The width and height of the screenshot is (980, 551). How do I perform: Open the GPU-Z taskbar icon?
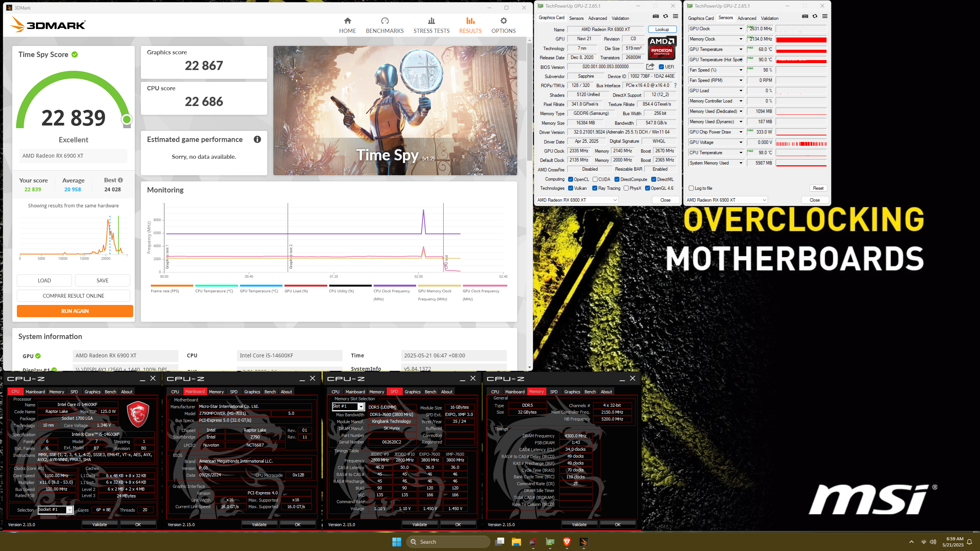click(550, 542)
